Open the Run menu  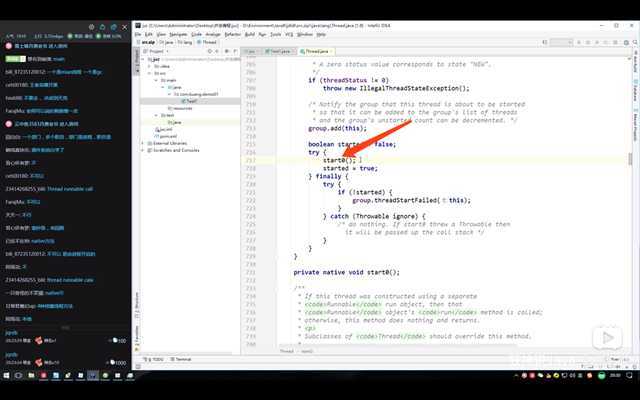coord(262,35)
